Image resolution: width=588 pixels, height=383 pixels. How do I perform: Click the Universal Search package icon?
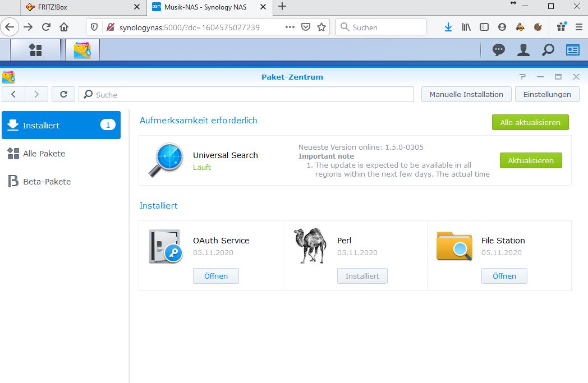pos(166,160)
